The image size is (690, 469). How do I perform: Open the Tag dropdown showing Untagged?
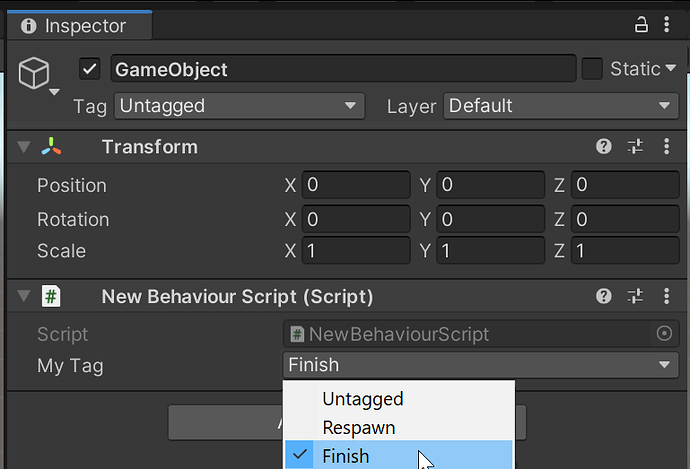point(239,106)
